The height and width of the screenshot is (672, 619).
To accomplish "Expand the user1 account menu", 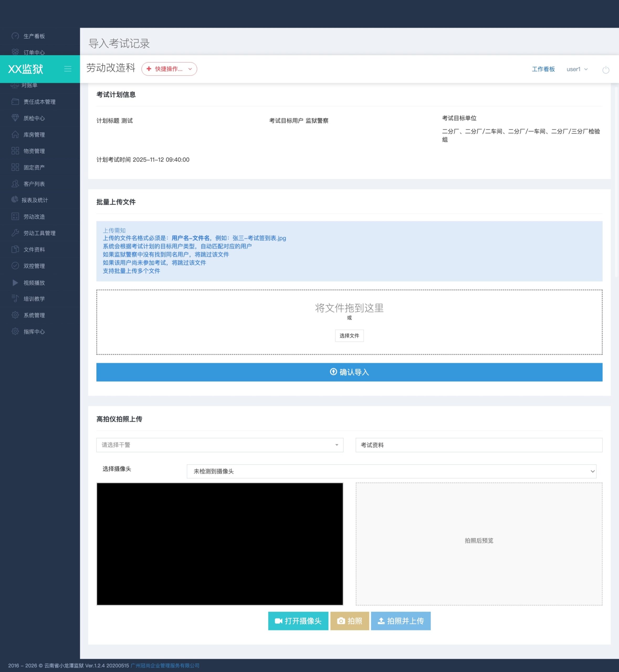I will (577, 69).
